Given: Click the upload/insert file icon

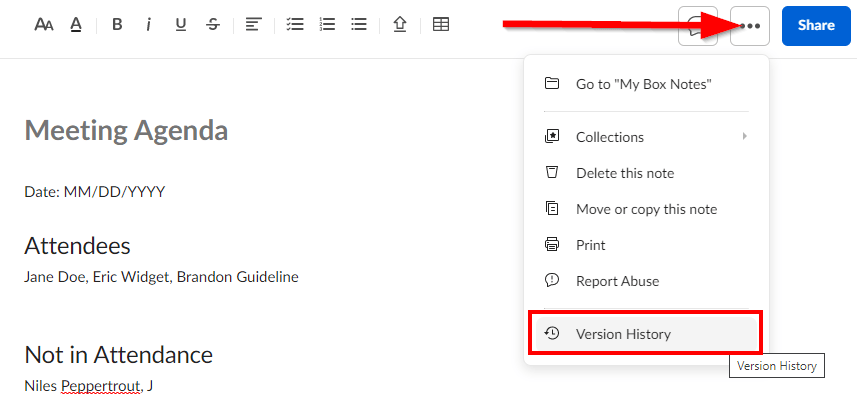Looking at the screenshot, I should click(400, 25).
